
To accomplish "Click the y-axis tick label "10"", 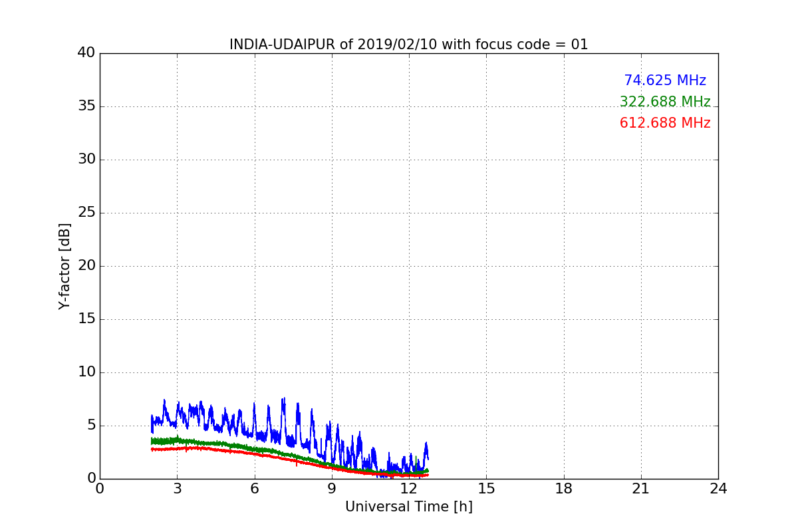I will (x=86, y=372).
